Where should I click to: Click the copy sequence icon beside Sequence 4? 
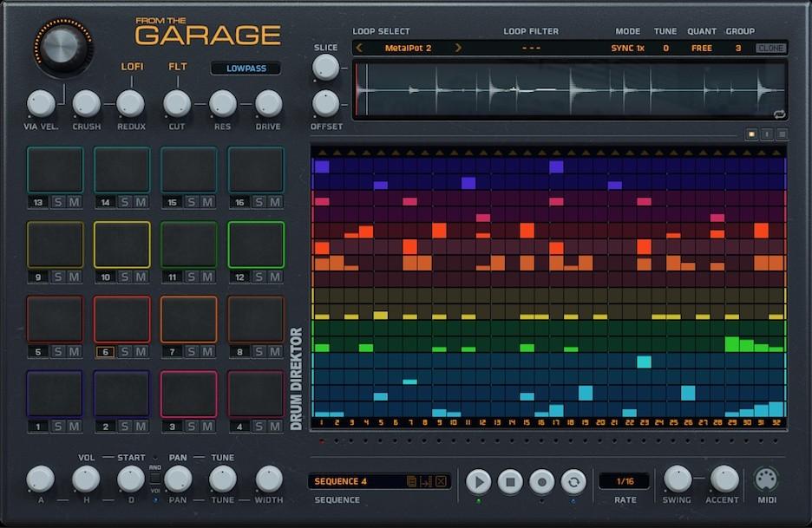coord(412,481)
